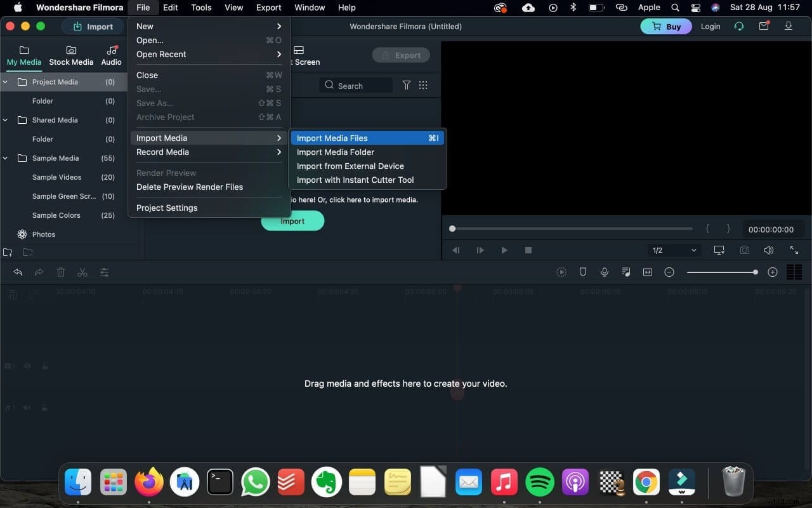The height and width of the screenshot is (508, 812).
Task: Switch to the Stock Media tab
Action: (71, 56)
